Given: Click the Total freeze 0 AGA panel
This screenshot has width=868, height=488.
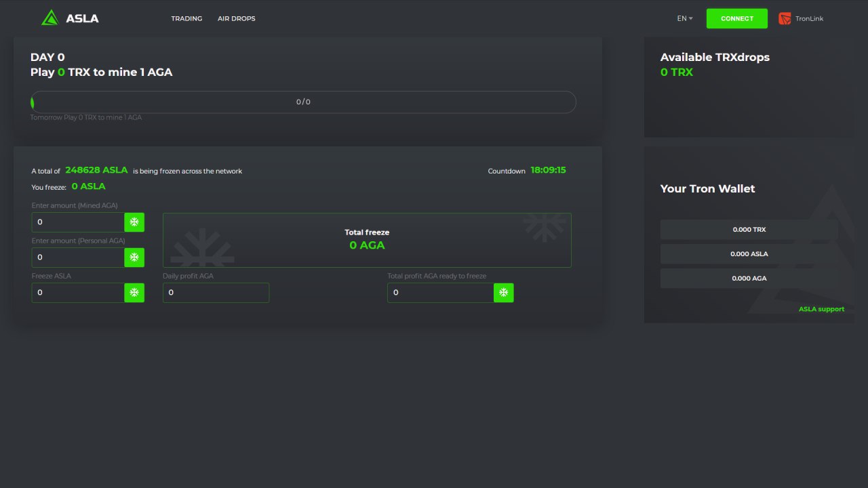Looking at the screenshot, I should pos(367,240).
